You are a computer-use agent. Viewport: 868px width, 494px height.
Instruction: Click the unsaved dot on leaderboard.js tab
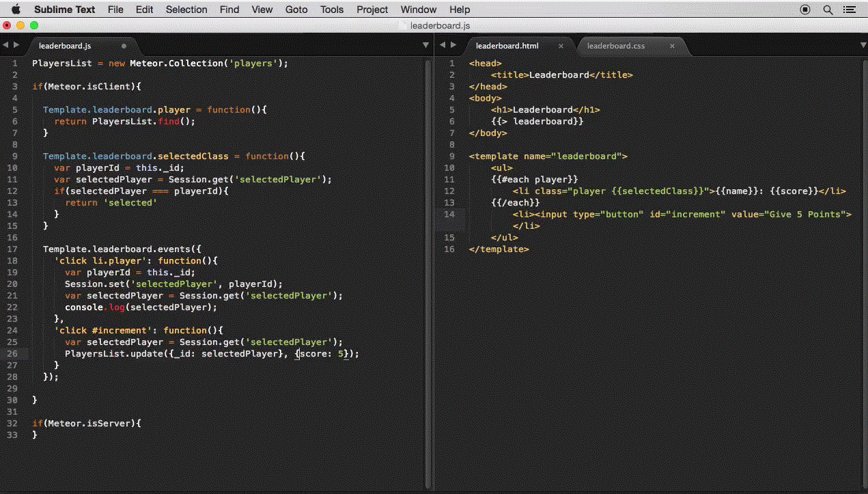tap(124, 46)
